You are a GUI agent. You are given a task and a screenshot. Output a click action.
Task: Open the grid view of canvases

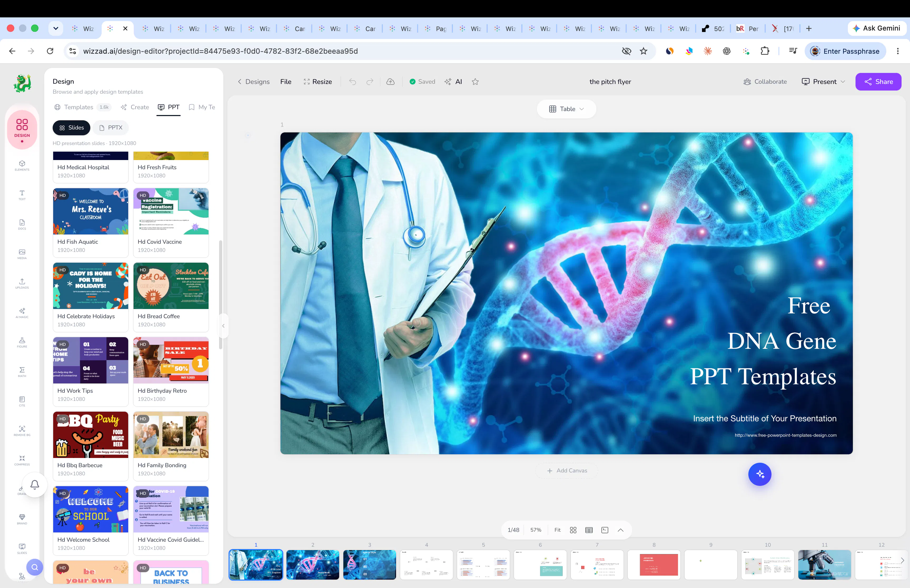click(x=573, y=530)
